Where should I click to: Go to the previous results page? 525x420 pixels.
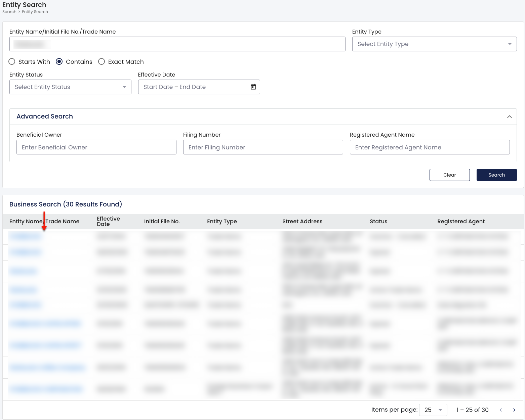pos(501,410)
